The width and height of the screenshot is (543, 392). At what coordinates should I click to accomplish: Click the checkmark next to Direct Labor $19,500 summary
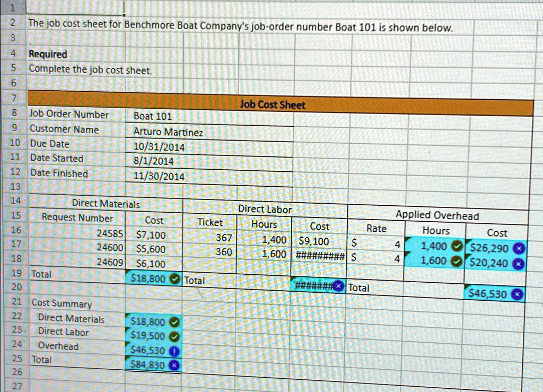pos(174,336)
